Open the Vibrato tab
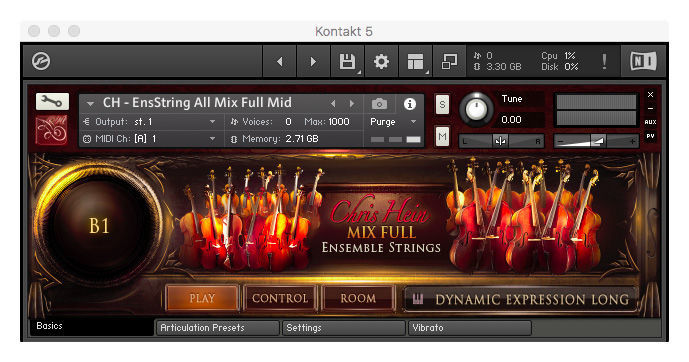This screenshot has width=689, height=362. tap(470, 328)
